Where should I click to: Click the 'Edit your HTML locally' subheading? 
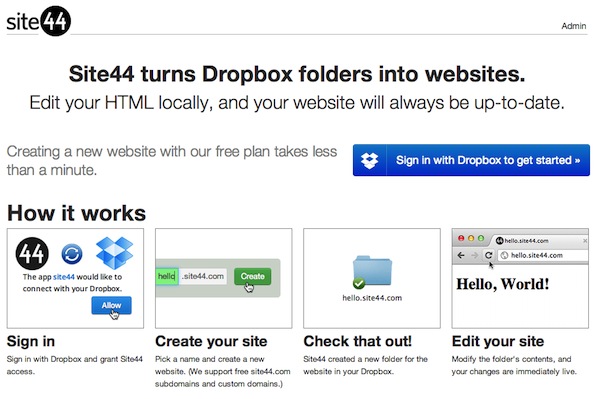pos(297,103)
